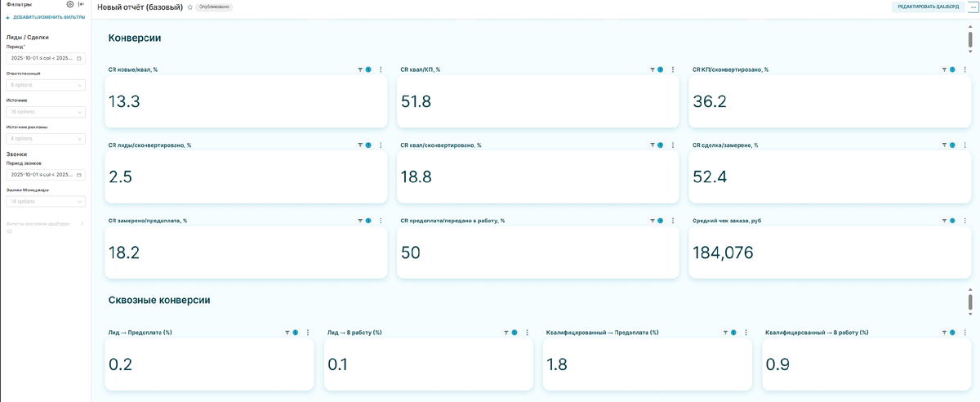Viewport: 980px width, 402px height.
Task: Click the value 50 in CR предоплата/передано в работу
Action: (410, 253)
